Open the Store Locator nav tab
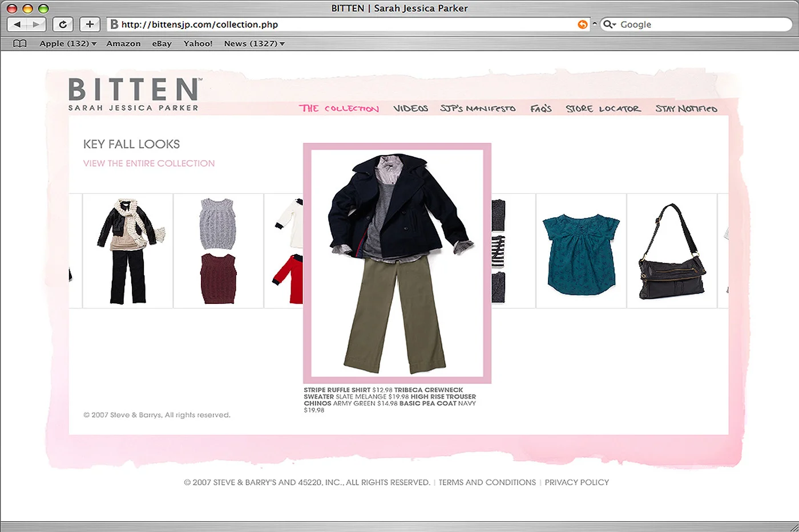The height and width of the screenshot is (532, 799). [x=603, y=108]
